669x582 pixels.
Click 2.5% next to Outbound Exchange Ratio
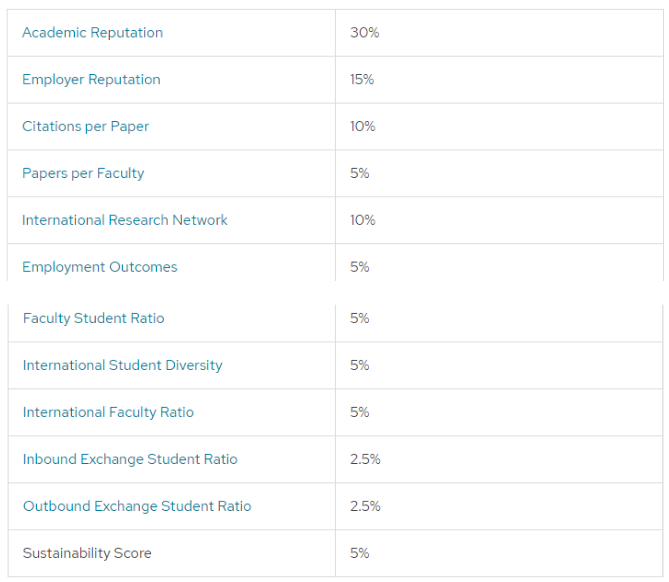coord(365,506)
